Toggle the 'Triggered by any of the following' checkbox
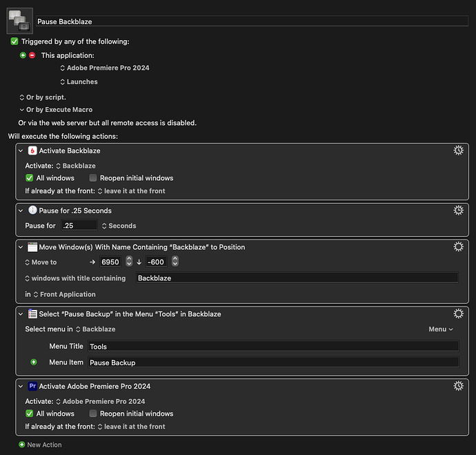The height and width of the screenshot is (455, 476). click(x=15, y=41)
